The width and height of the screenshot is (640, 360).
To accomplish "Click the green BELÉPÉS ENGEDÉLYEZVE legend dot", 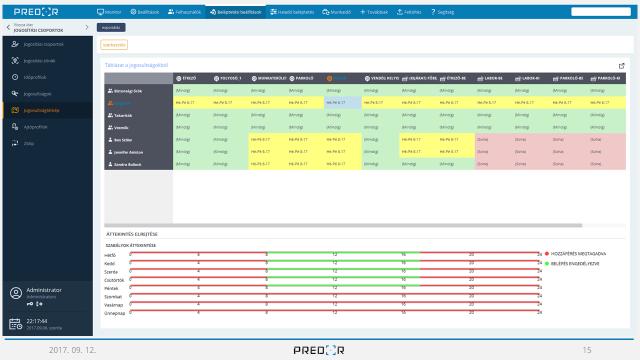I will tap(547, 264).
